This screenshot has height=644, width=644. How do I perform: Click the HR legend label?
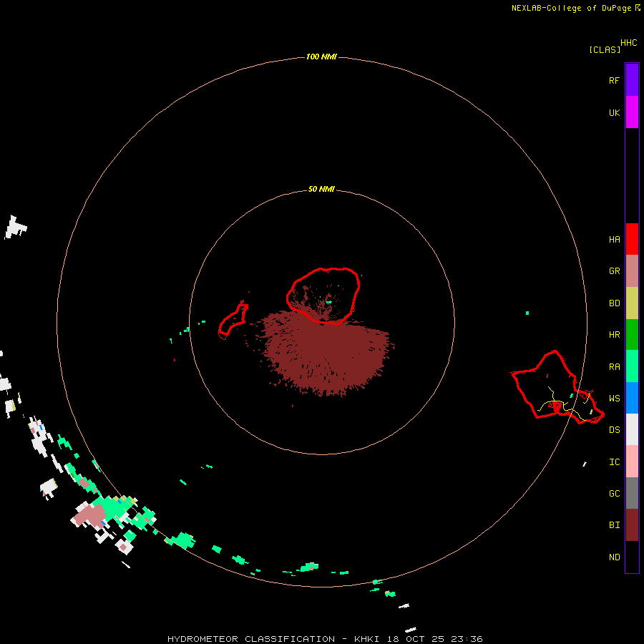click(x=614, y=335)
